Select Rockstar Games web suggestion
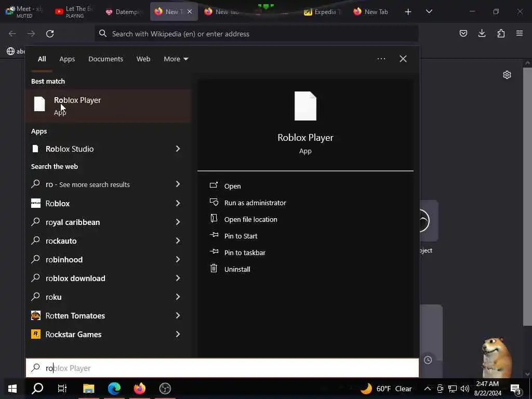The width and height of the screenshot is (532, 399). click(x=73, y=334)
